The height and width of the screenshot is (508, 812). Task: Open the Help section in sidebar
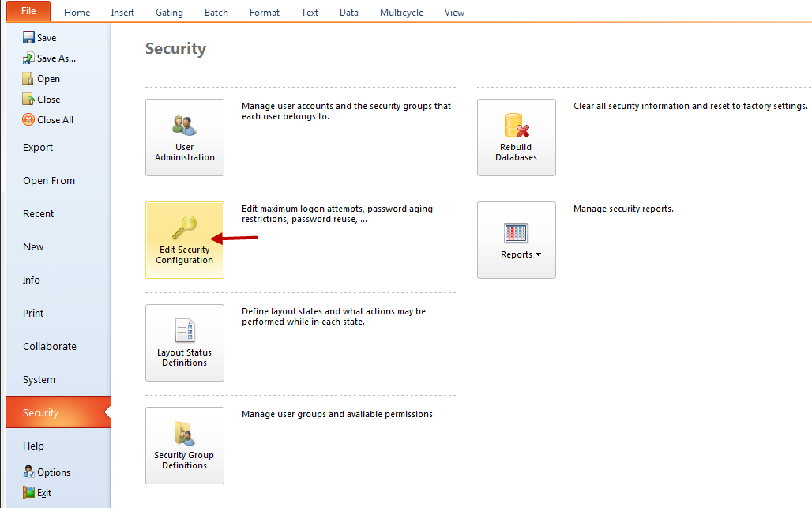(x=33, y=446)
